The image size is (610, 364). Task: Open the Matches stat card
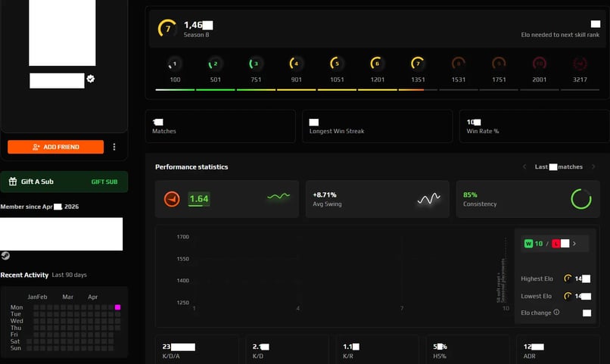click(220, 126)
